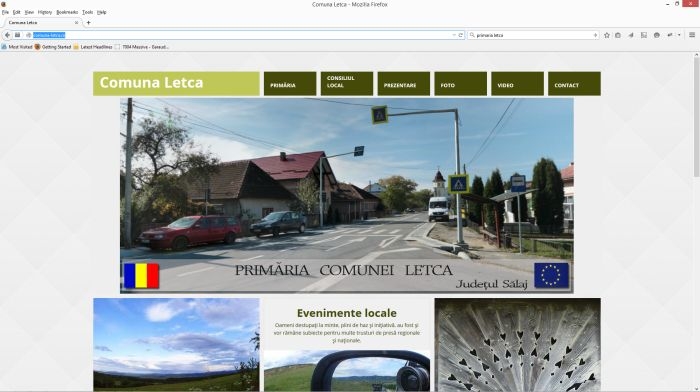Viewport: 700px width, 392px height.
Task: Click the Evenimente locale heading
Action: click(346, 313)
